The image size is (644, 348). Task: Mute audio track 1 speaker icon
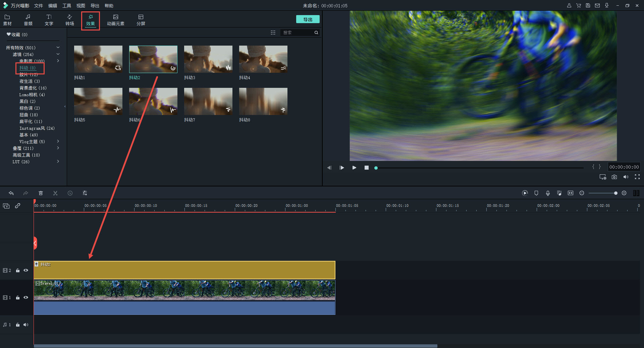[x=26, y=325]
